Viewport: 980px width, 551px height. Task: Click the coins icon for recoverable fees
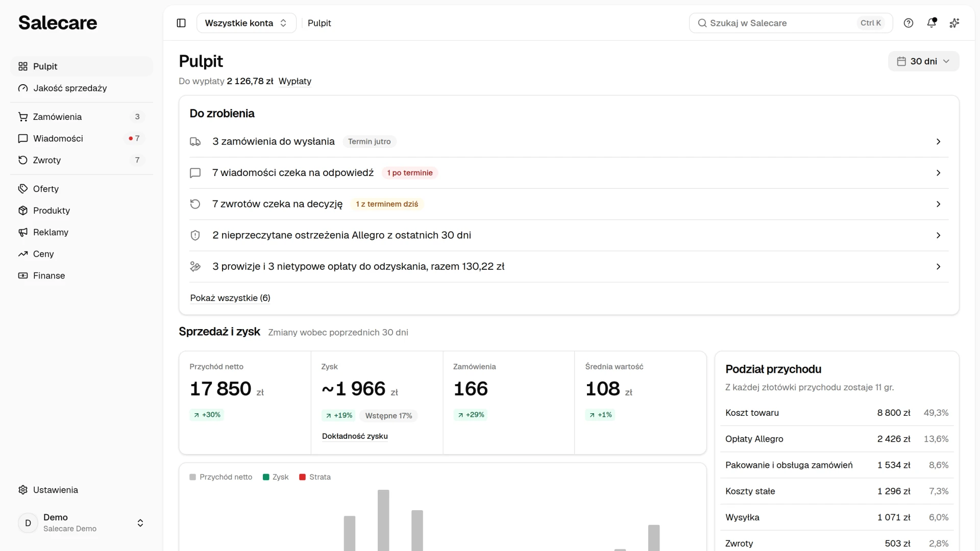(x=195, y=266)
